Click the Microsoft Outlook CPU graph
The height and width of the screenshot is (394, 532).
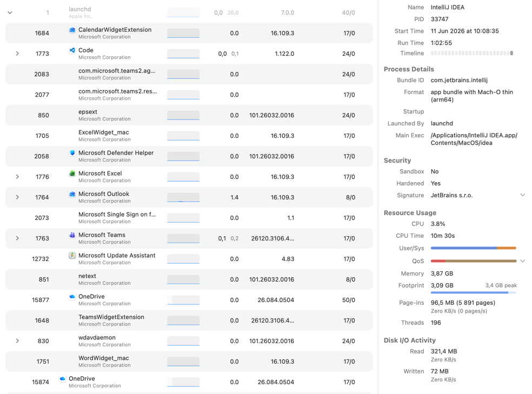pyautogui.click(x=183, y=197)
